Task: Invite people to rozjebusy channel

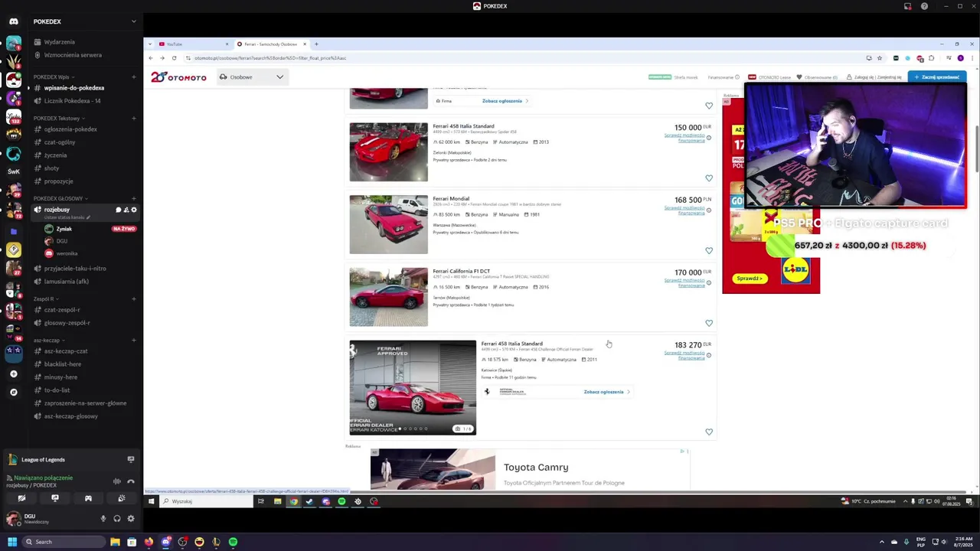Action: 126,210
